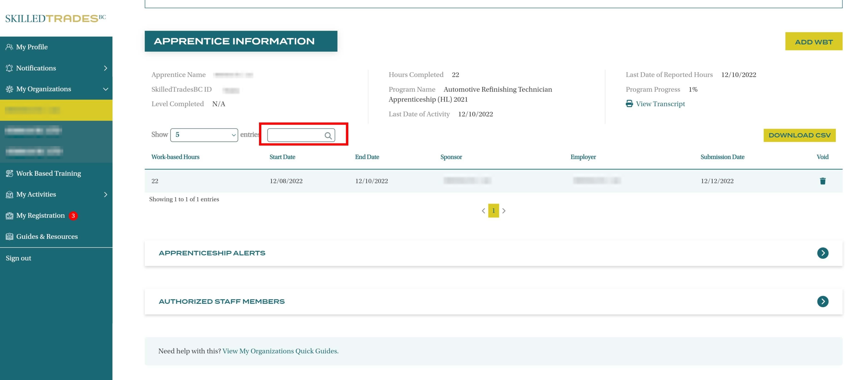This screenshot has width=868, height=380.
Task: Click inside the table search field
Action: (x=295, y=135)
